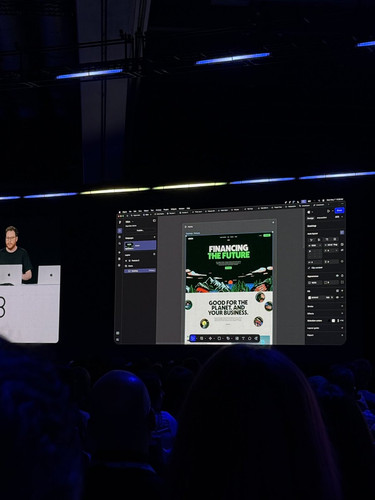Open the Help menu in the menu bar

188,208
